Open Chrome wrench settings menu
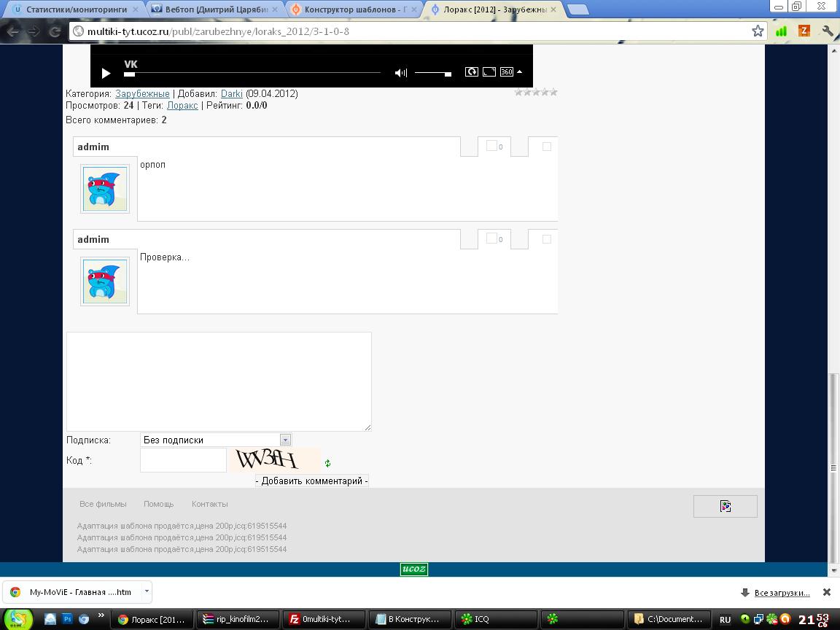Viewport: 840px width, 630px height. pyautogui.click(x=827, y=31)
